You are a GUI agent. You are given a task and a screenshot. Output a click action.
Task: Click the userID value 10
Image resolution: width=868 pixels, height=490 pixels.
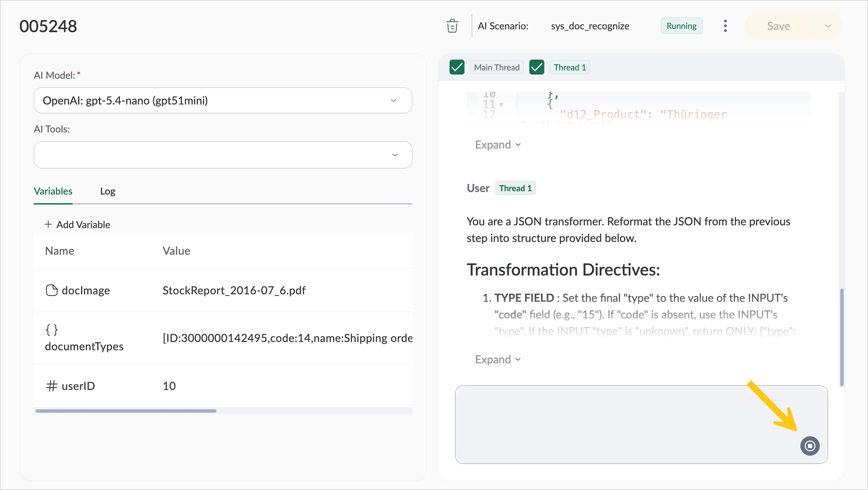169,386
